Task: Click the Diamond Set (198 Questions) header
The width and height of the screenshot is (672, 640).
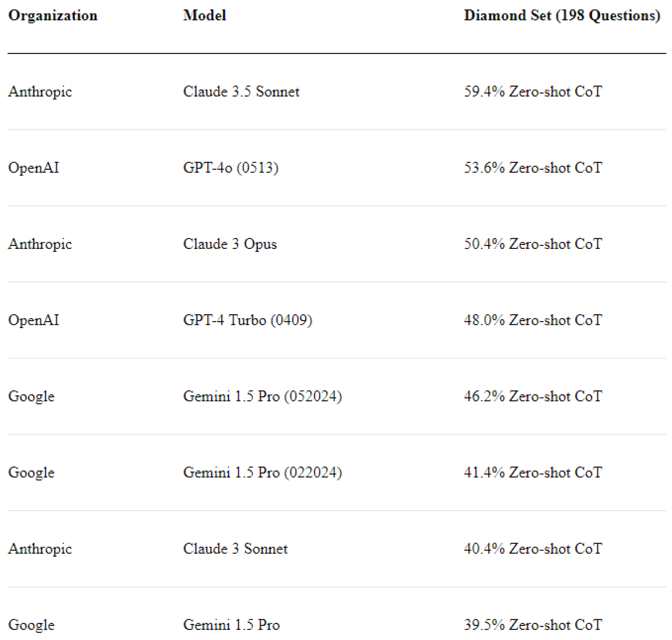Action: pos(562,15)
